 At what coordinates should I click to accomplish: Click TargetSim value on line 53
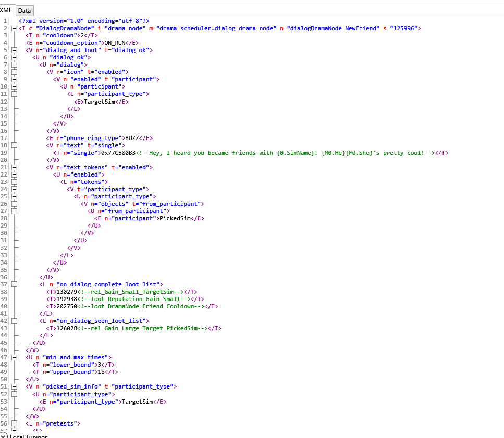tap(138, 402)
